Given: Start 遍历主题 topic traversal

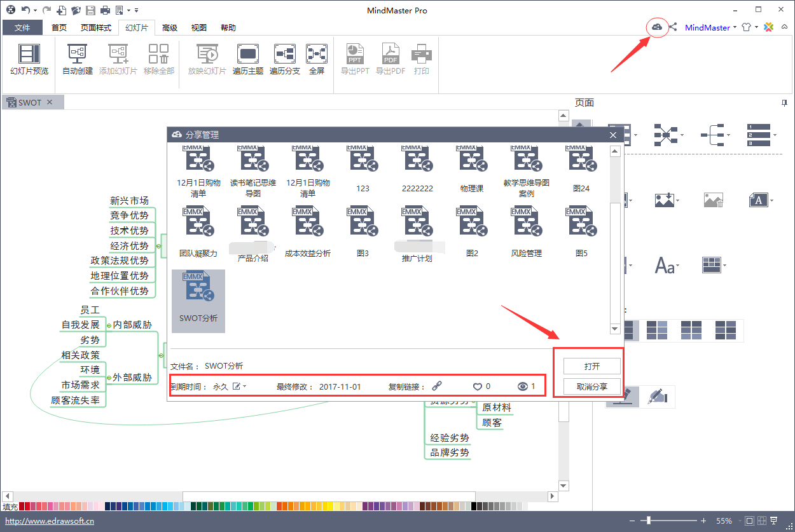Looking at the screenshot, I should coord(248,58).
